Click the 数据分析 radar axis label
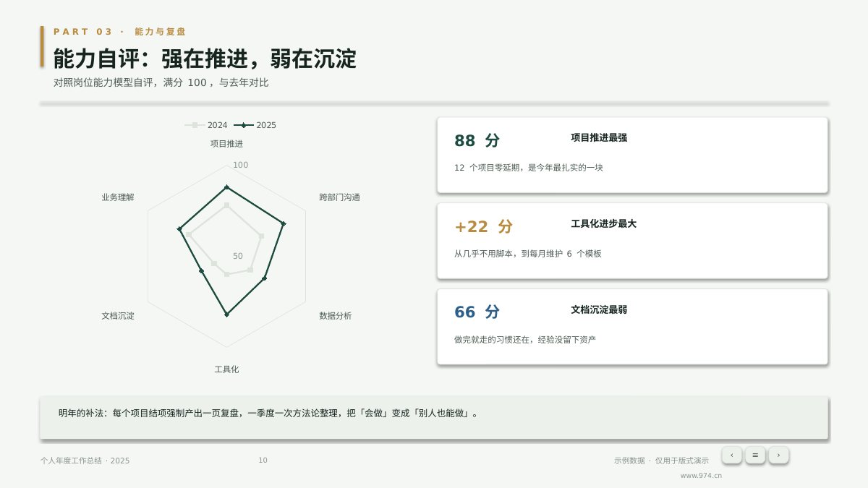Screen dimensions: 868x488 [336, 316]
